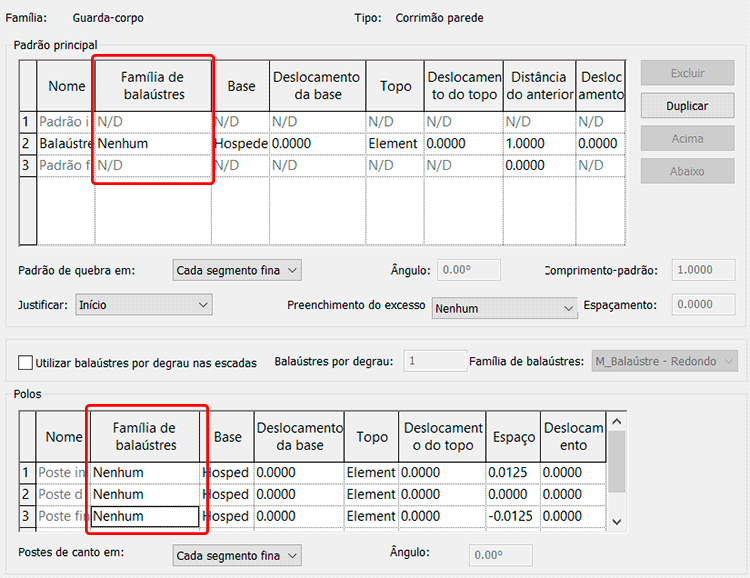Click the Comprimento-padrão input field
Viewport: 750px width, 578px height.
tap(704, 270)
